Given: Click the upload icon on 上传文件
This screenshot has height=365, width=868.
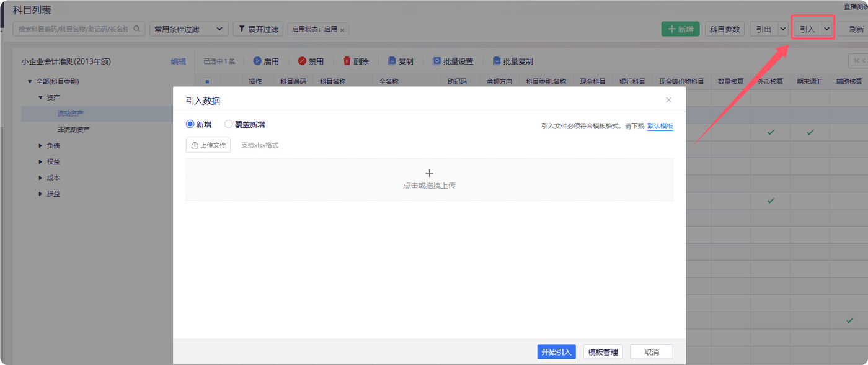Looking at the screenshot, I should (195, 145).
